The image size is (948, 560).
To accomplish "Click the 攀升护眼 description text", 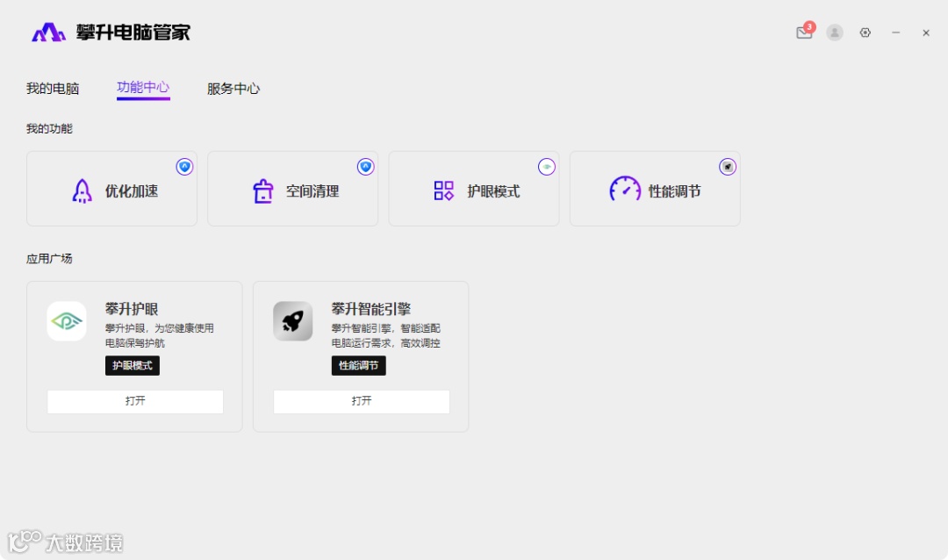I will pos(160,335).
